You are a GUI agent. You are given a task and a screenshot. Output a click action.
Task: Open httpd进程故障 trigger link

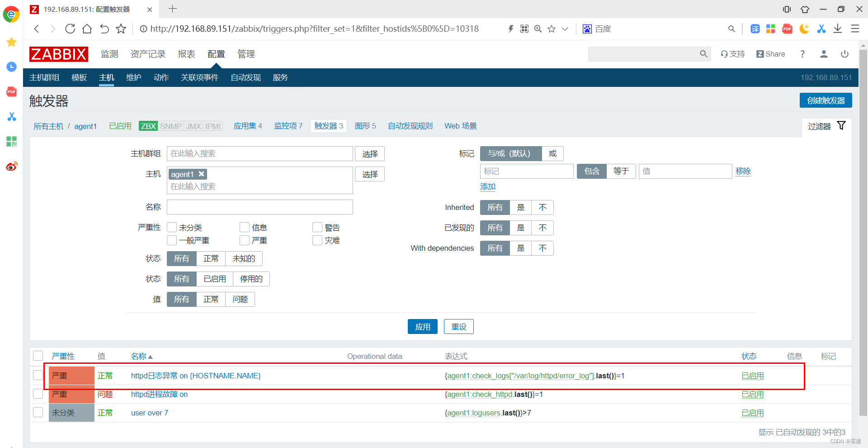[x=159, y=394]
